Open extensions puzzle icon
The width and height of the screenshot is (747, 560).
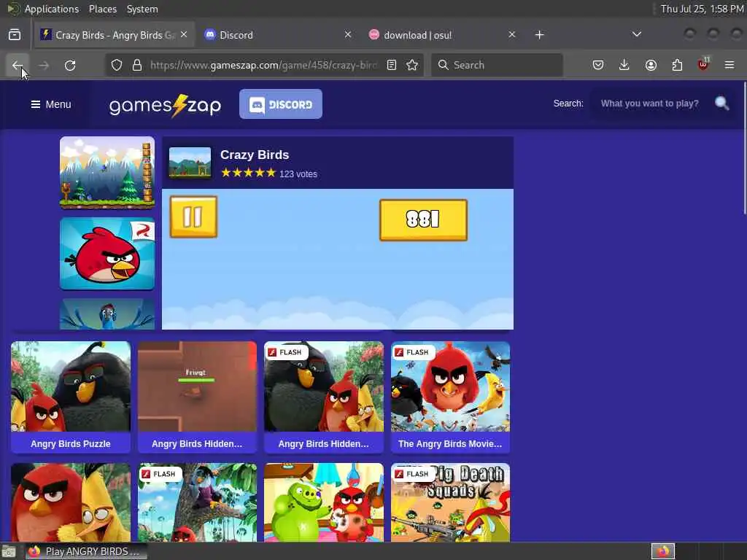[677, 65]
